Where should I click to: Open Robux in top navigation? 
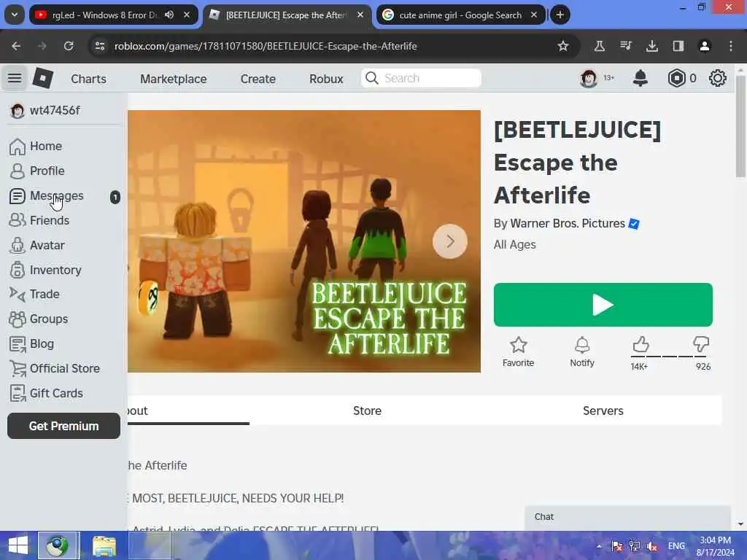[x=326, y=79]
